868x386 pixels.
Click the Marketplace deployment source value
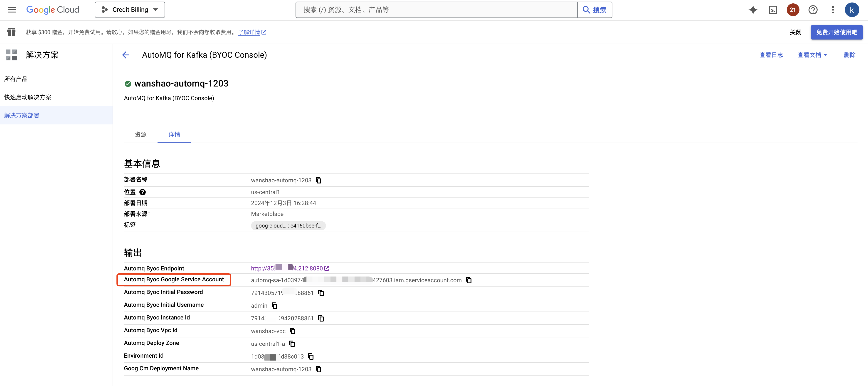(x=267, y=214)
